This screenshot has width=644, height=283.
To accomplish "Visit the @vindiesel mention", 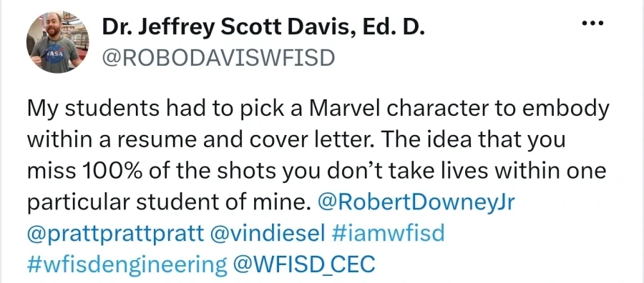I will [x=268, y=234].
